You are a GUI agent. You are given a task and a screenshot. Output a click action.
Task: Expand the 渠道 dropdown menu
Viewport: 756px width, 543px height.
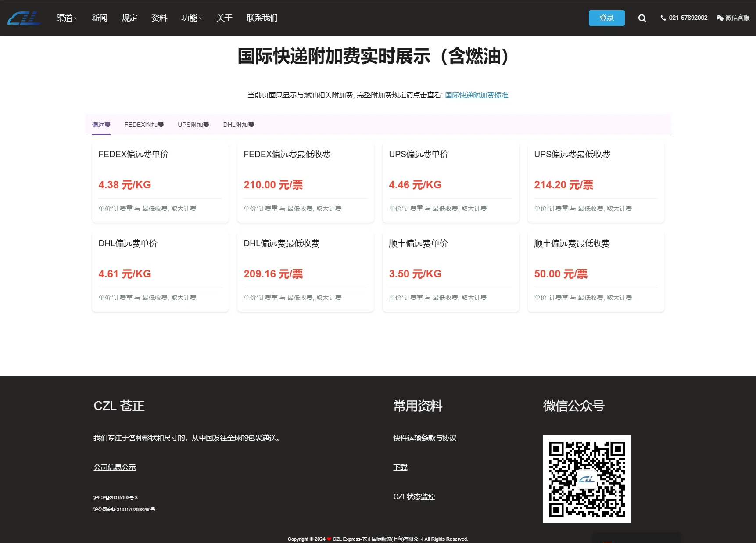coord(67,18)
